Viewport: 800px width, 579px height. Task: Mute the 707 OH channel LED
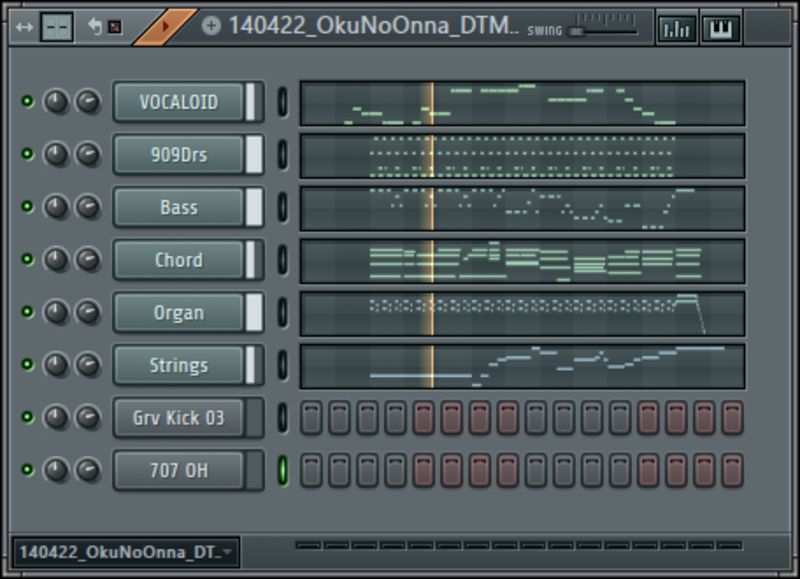click(x=28, y=469)
